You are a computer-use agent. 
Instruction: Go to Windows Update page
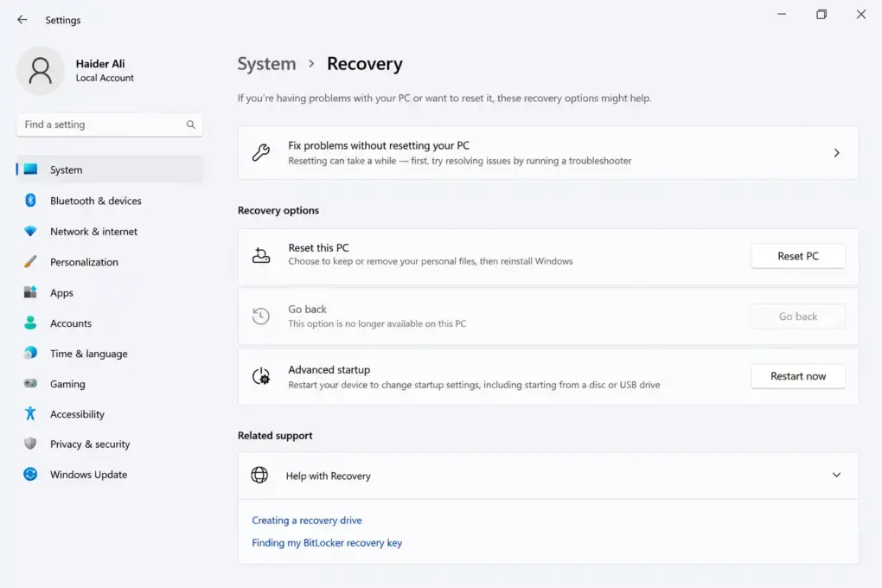(x=110, y=474)
